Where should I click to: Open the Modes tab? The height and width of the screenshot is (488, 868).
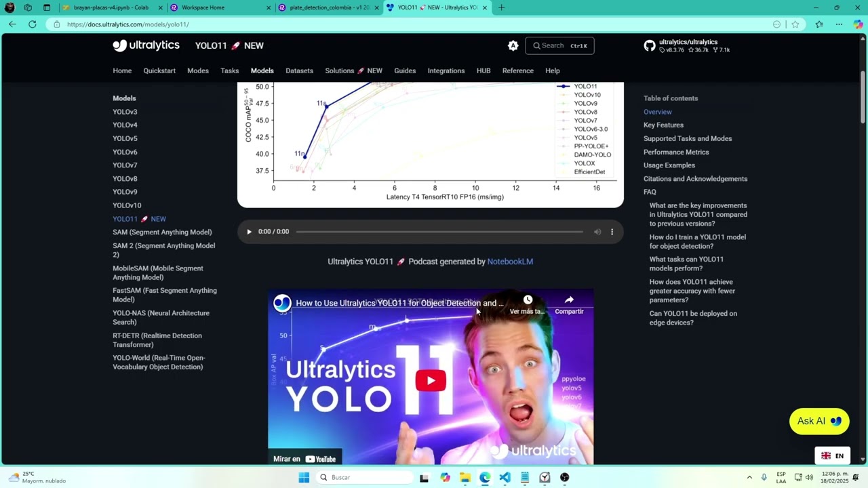click(198, 70)
